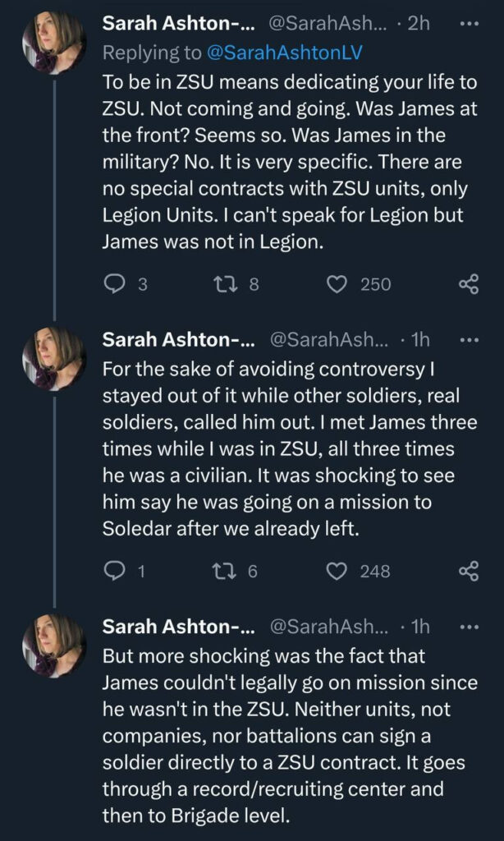The image size is (504, 841).
Task: Open more options on the 2h tweet
Action: [469, 24]
